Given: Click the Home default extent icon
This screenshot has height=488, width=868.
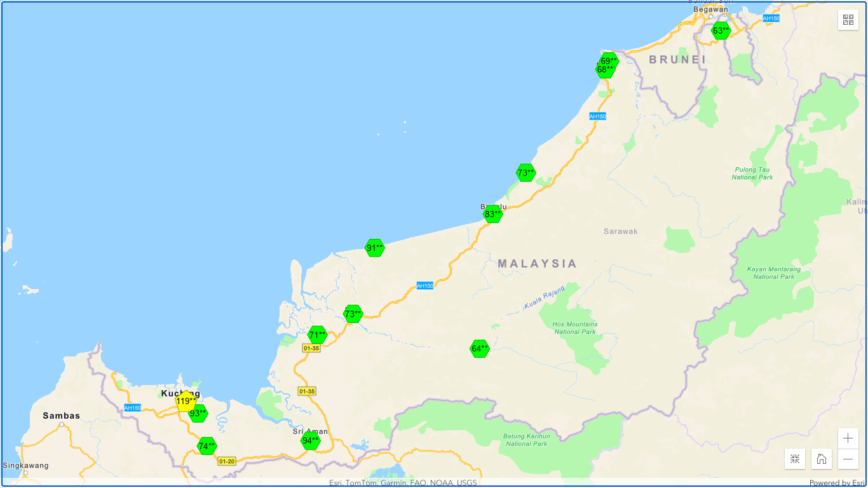Looking at the screenshot, I should pos(822,459).
